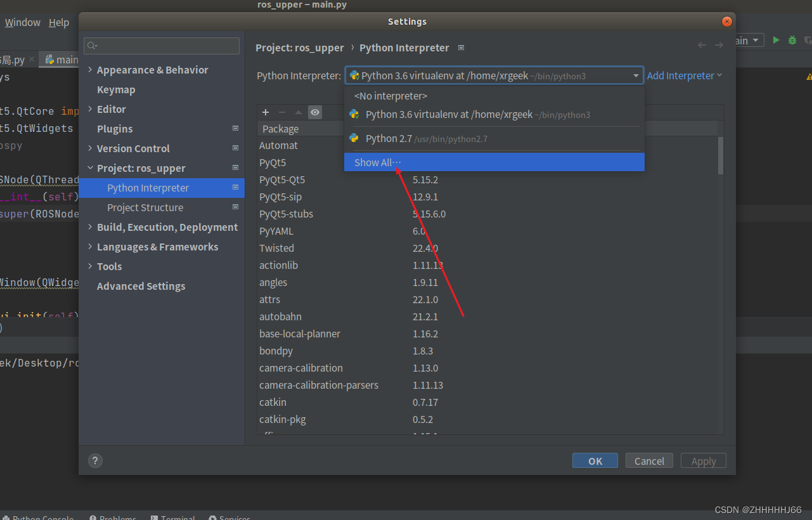812x520 pixels.
Task: Select the catkin-pkg package row
Action: (487, 419)
